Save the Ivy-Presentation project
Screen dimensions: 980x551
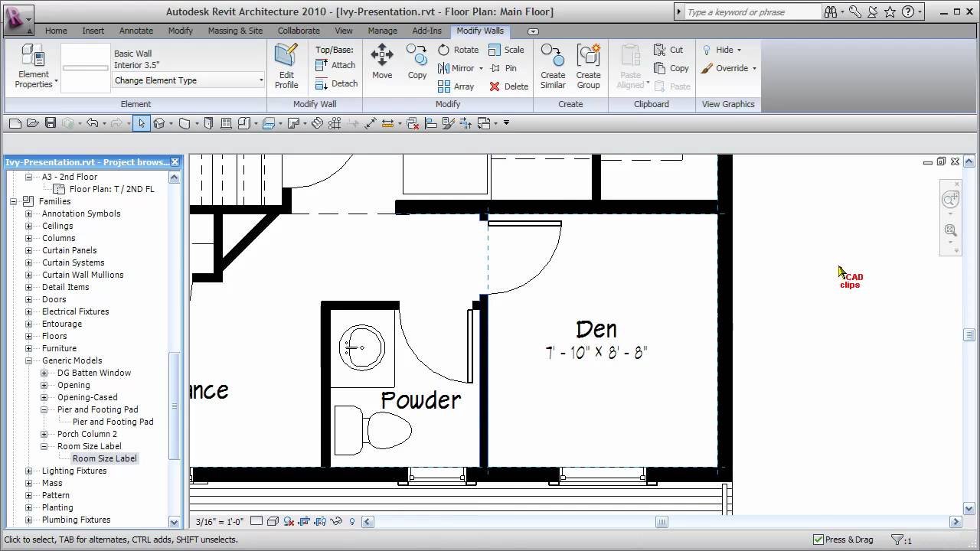point(50,122)
